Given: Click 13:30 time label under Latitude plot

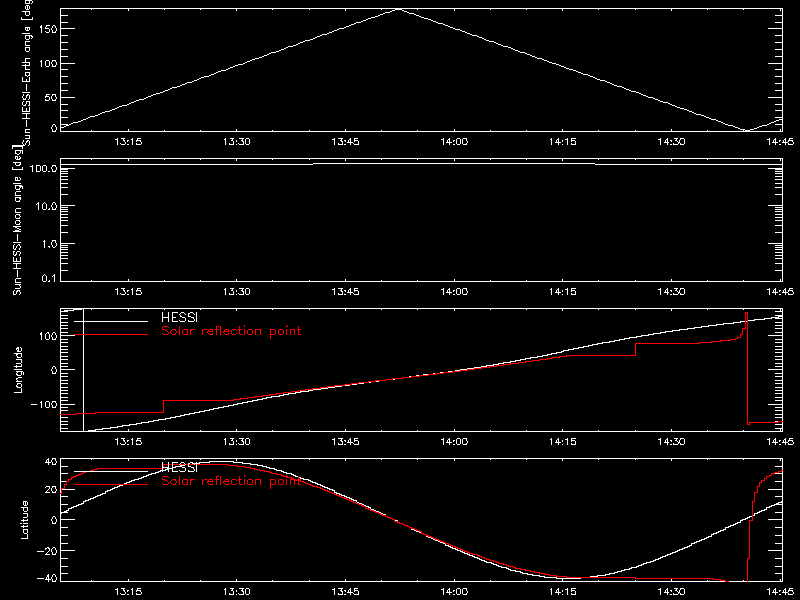Looking at the screenshot, I should (x=237, y=592).
